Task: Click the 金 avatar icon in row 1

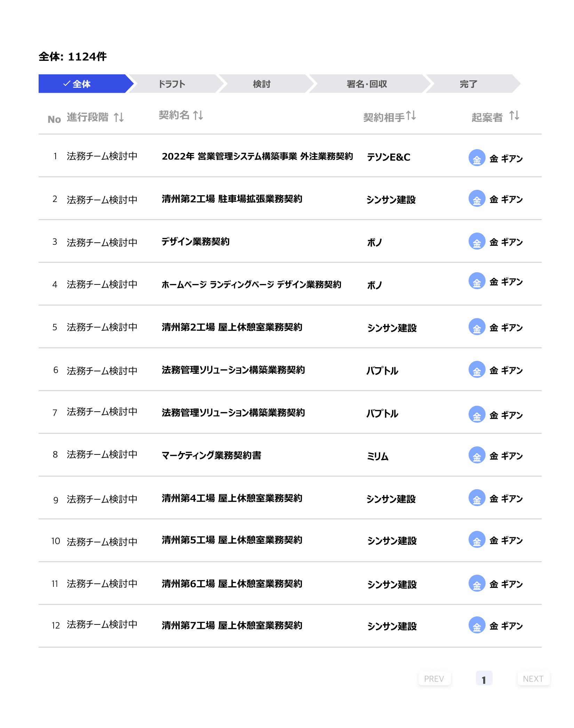Action: pyautogui.click(x=477, y=158)
